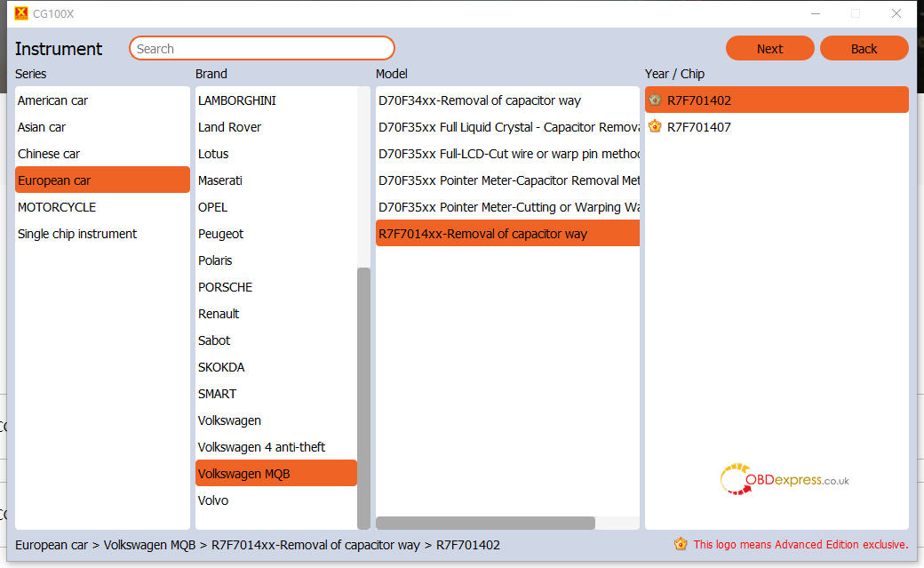Choose Volvo from Brand list

click(x=276, y=500)
